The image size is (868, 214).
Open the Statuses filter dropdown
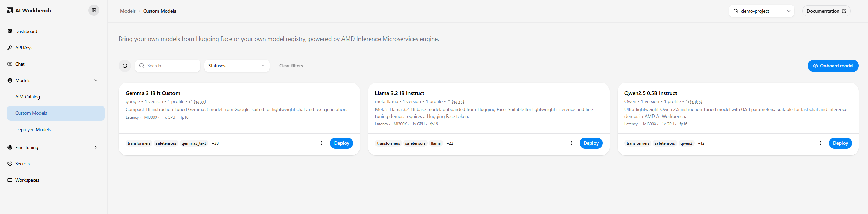click(x=237, y=66)
